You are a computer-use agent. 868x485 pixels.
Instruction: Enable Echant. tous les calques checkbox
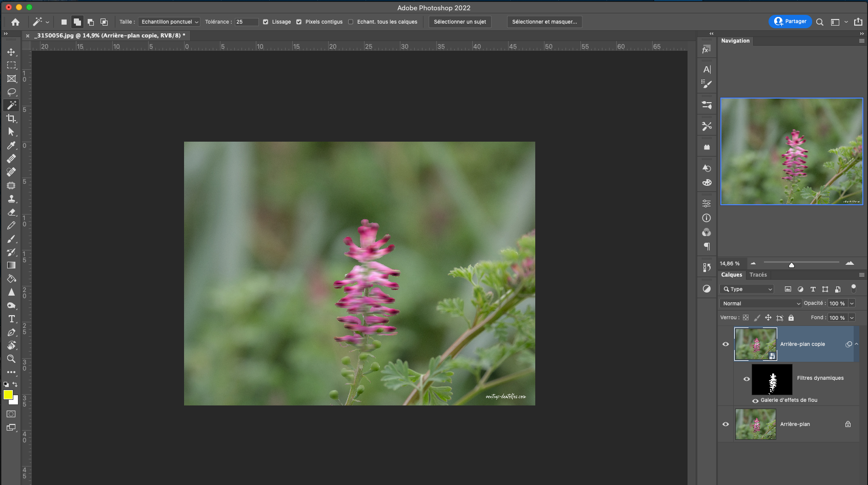(351, 22)
